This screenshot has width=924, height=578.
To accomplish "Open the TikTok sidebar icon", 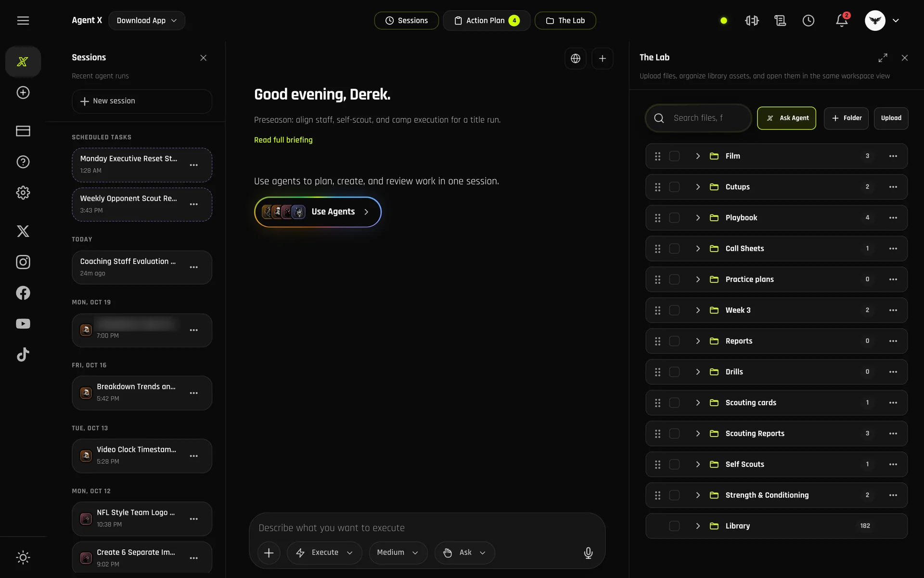I will (23, 355).
